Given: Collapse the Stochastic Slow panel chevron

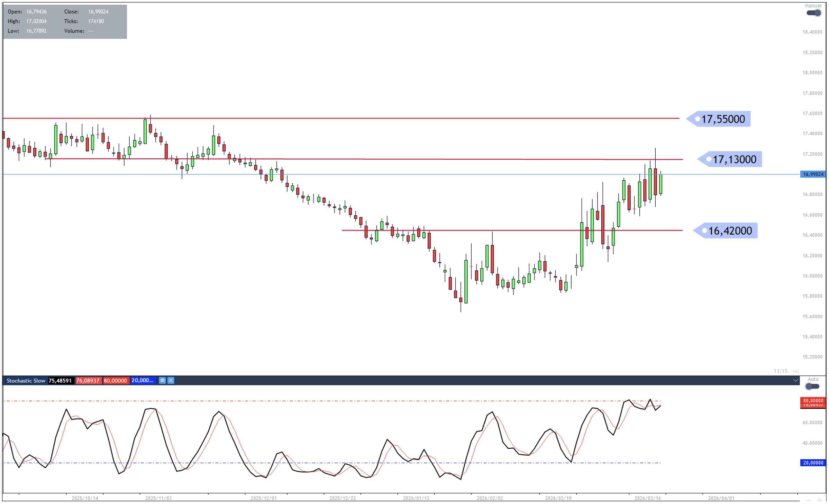Looking at the screenshot, I should click(795, 381).
